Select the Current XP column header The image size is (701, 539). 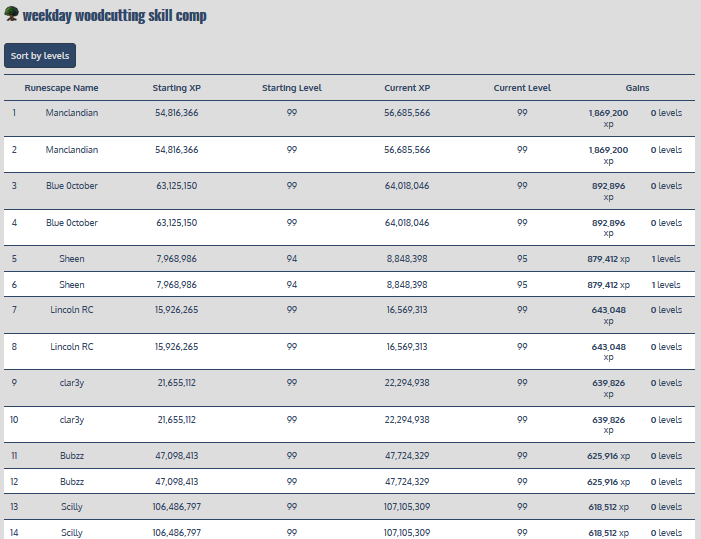pyautogui.click(x=407, y=88)
